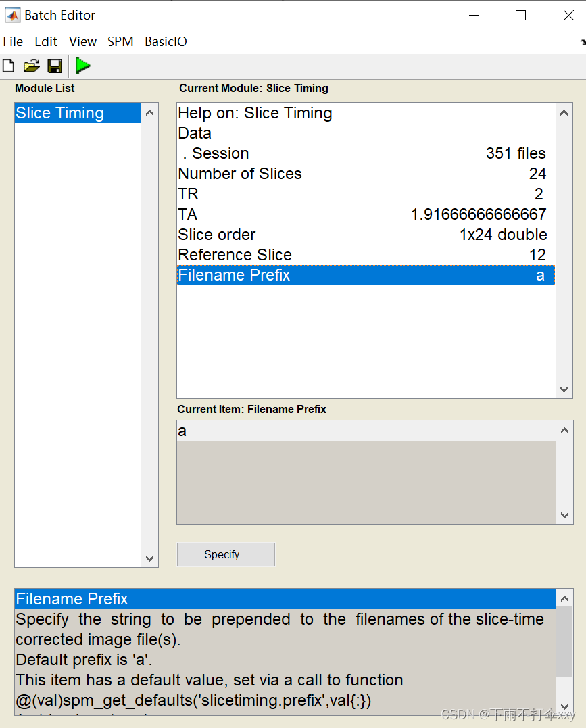Select the 'Help on: Slice Timing' row
Image resolution: width=586 pixels, height=728 pixels.
[366, 113]
